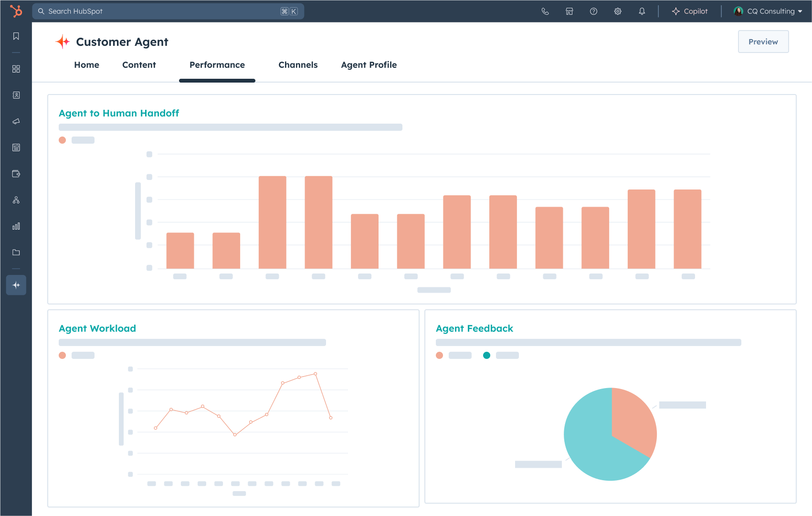The width and height of the screenshot is (812, 516).
Task: Open the megaphone marketing icon in sidebar
Action: (16, 121)
